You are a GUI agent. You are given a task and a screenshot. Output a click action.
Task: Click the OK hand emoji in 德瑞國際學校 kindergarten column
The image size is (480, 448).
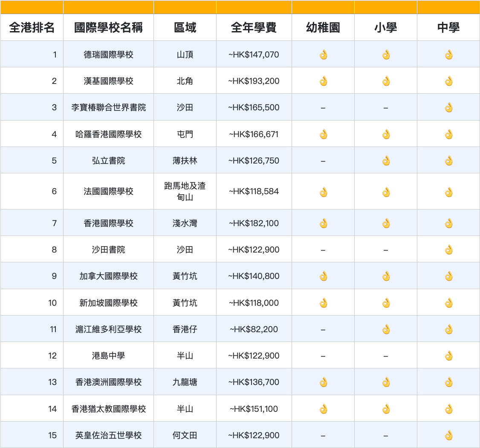pos(323,55)
